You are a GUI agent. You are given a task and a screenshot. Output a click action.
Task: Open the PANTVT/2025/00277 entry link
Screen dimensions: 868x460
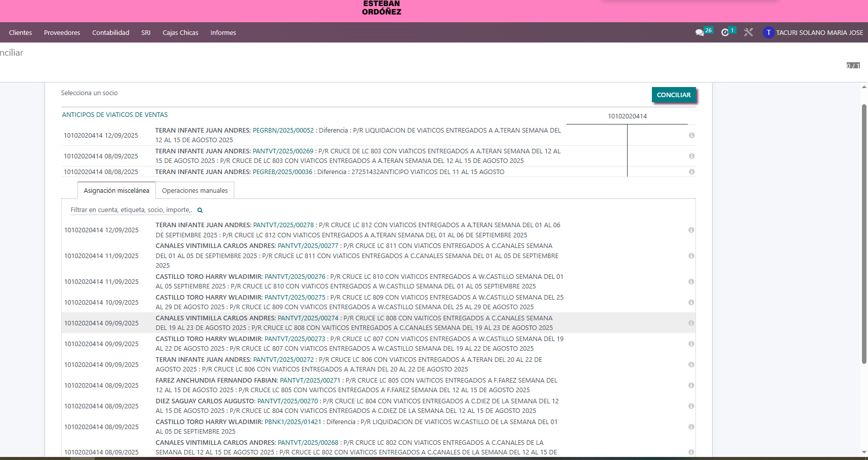[x=308, y=246]
